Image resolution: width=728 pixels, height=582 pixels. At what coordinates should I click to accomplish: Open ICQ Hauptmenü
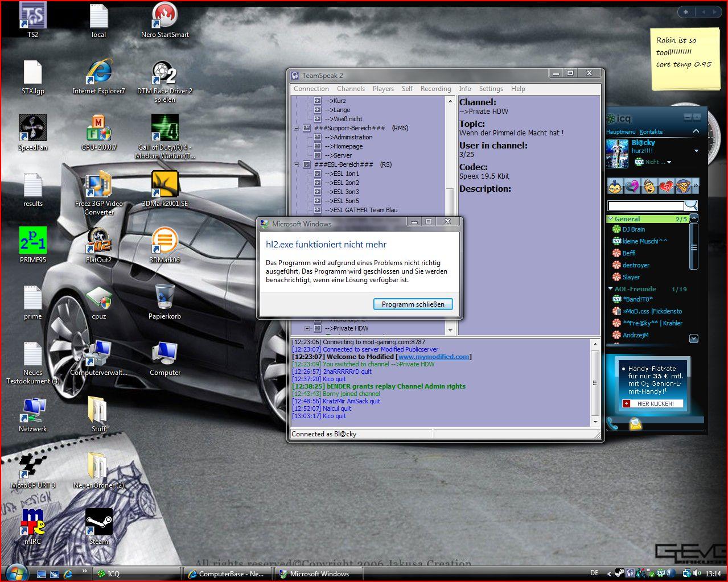621,131
